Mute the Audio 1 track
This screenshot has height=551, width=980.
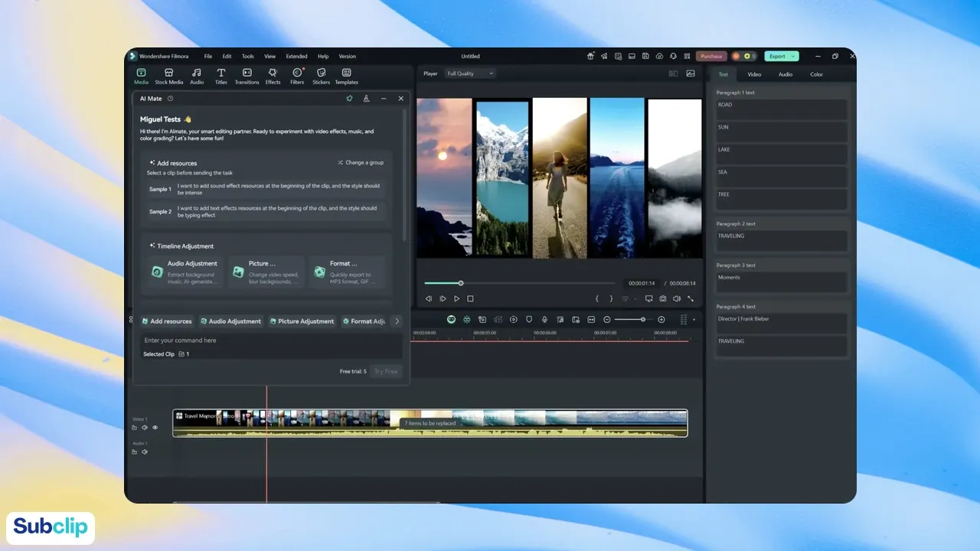click(145, 452)
